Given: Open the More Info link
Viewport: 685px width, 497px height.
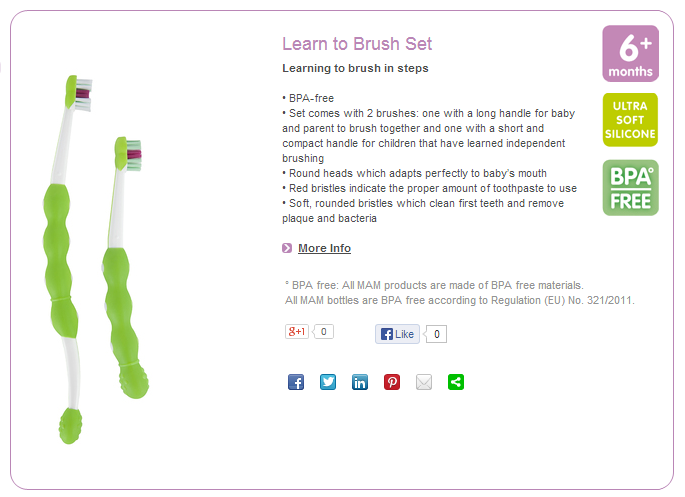Looking at the screenshot, I should (324, 248).
